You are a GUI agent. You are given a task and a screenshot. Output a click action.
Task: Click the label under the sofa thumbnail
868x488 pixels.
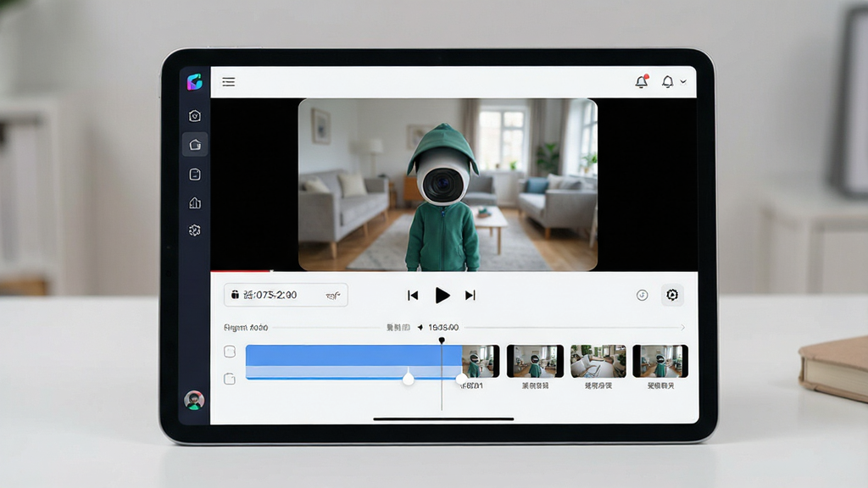pos(598,385)
